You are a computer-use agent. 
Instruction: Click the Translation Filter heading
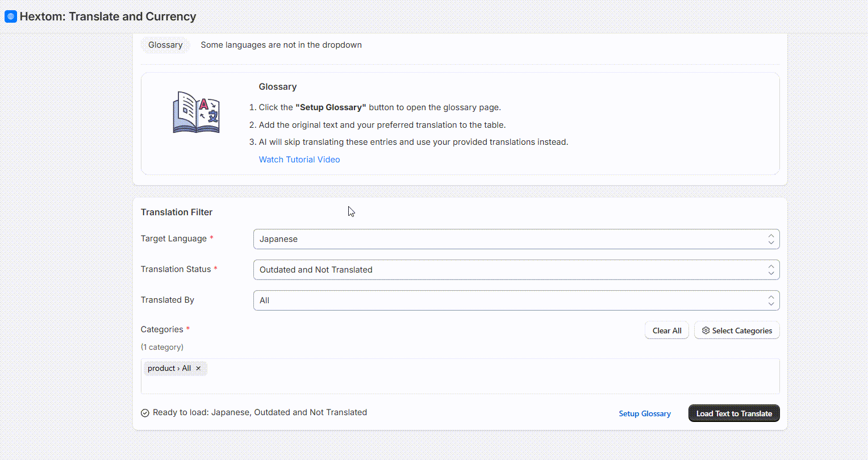[x=177, y=212]
